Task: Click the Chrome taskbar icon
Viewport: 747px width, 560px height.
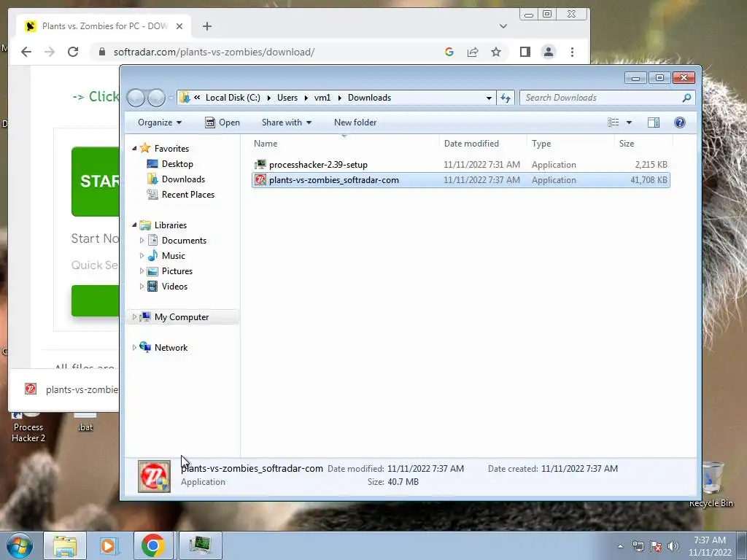Action: [x=153, y=545]
